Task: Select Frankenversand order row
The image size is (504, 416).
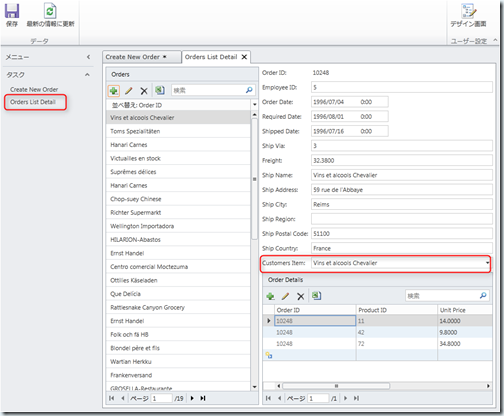Action: pyautogui.click(x=178, y=375)
